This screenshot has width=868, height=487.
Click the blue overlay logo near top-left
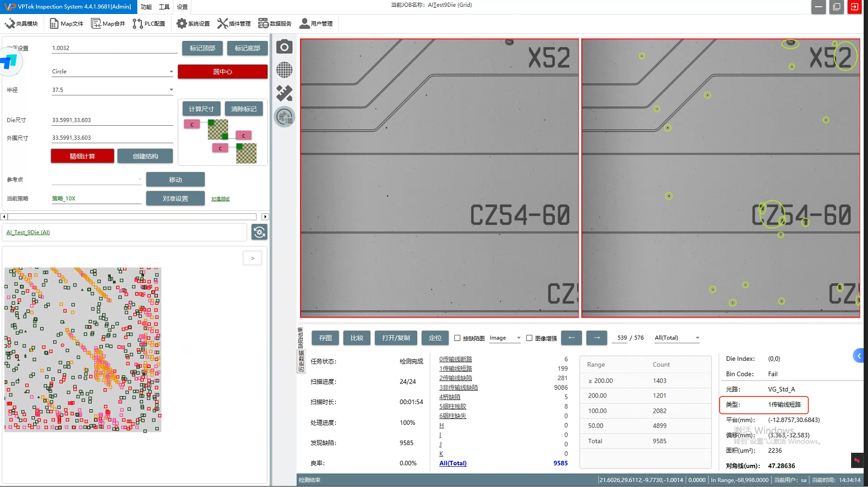(9, 62)
